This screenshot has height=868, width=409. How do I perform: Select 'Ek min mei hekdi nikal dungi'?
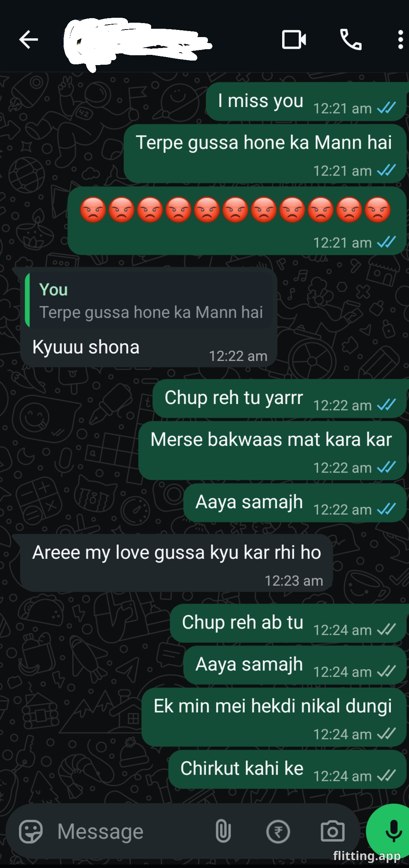[x=274, y=717]
